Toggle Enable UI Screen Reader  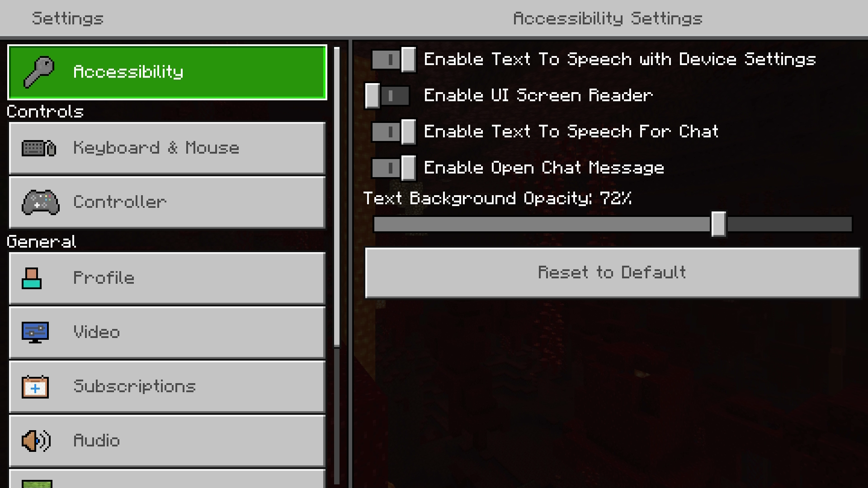(387, 95)
